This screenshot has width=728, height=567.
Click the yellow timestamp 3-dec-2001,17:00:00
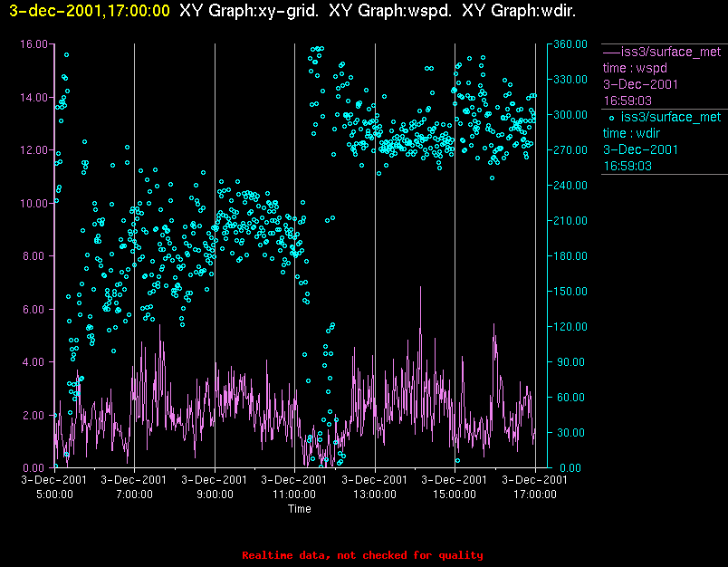tap(90, 11)
